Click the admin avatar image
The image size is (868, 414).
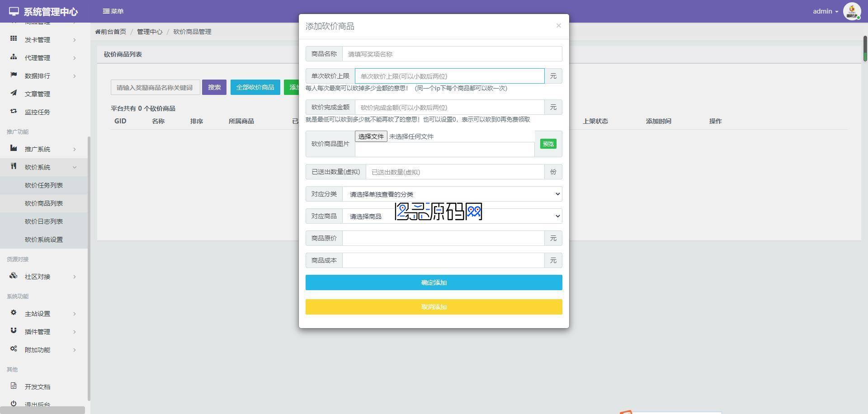coord(852,11)
